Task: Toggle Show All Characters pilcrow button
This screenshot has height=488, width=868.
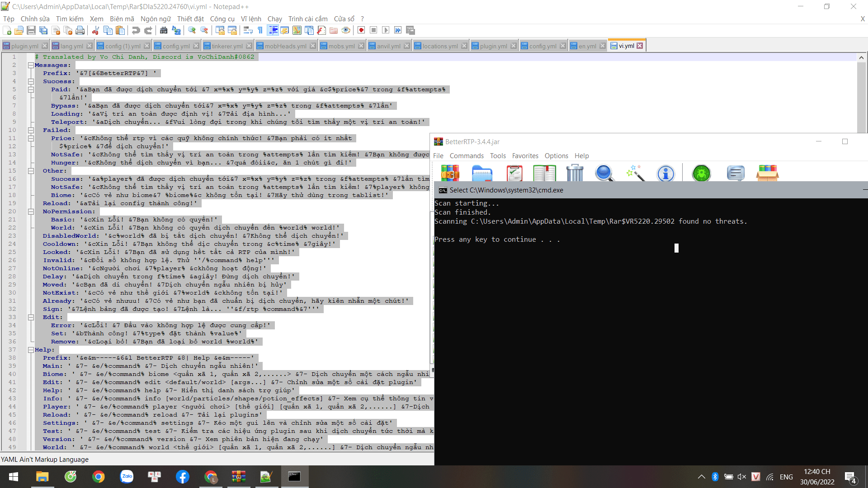Action: coord(260,30)
